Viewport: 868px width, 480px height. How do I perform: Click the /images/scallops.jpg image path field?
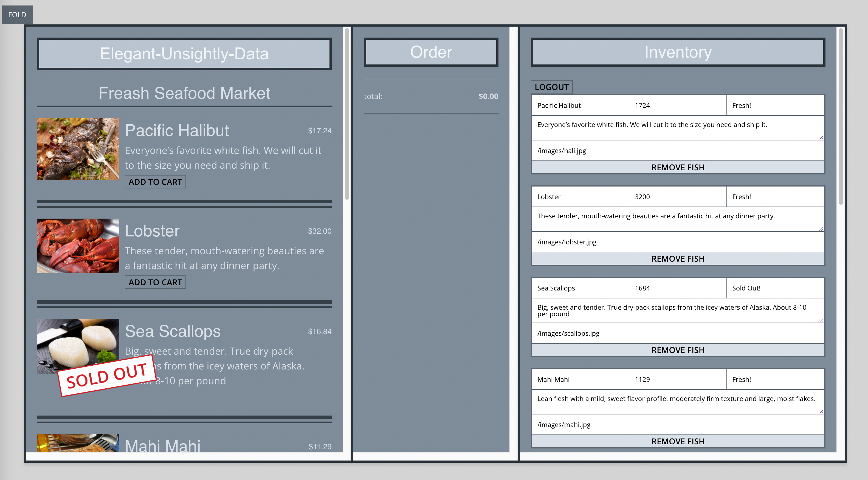pos(678,334)
